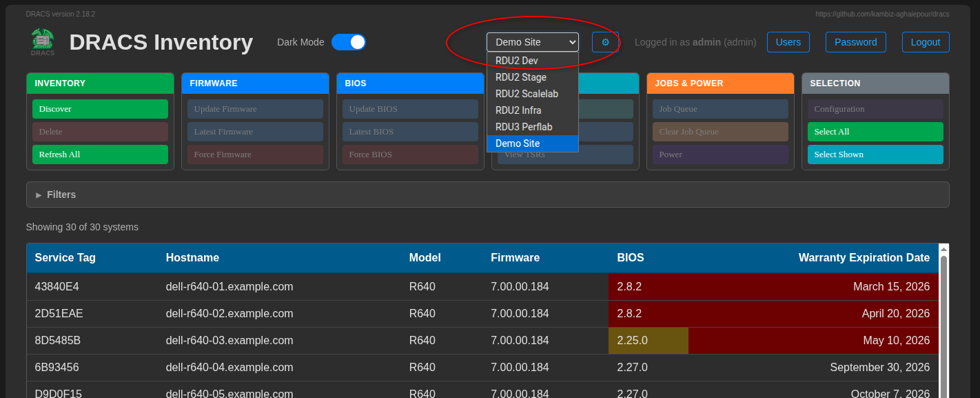
Task: Click the Update Firmware button
Action: 255,109
